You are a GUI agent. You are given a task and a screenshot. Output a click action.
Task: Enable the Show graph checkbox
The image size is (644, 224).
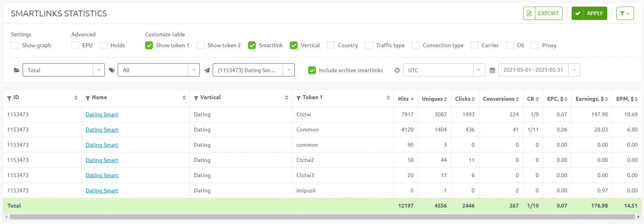point(15,45)
